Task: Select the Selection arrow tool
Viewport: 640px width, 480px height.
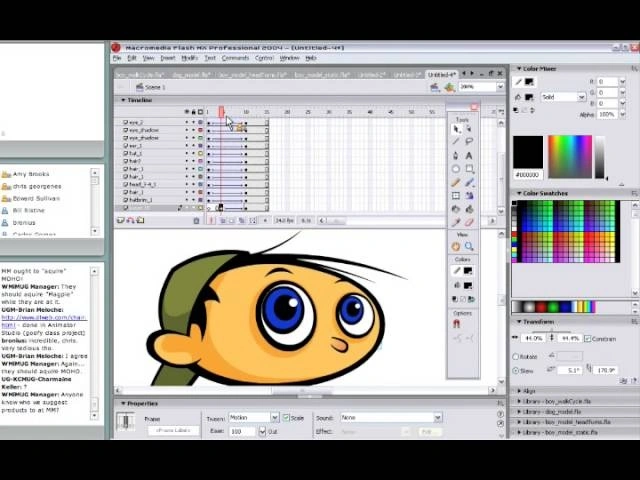Action: (x=456, y=129)
